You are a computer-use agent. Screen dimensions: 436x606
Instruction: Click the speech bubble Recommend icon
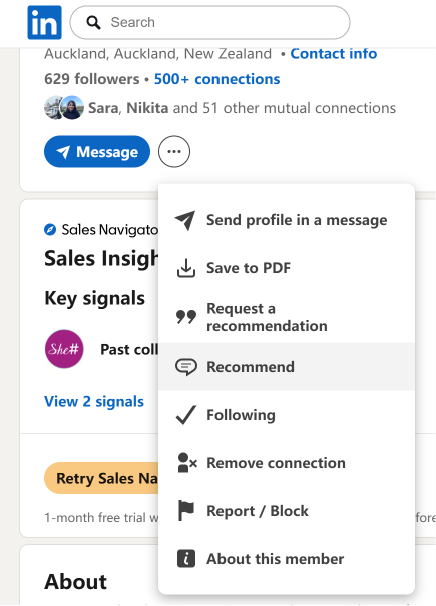tap(186, 367)
